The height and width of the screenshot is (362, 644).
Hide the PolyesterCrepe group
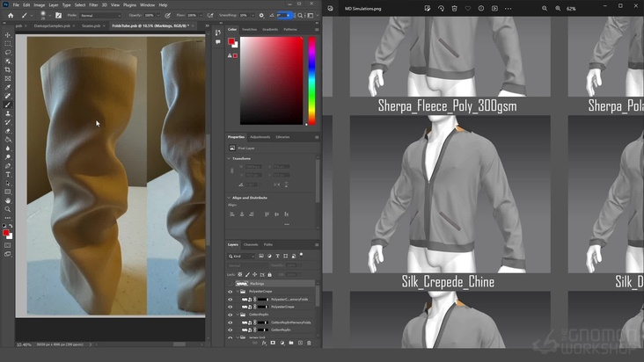(230, 292)
